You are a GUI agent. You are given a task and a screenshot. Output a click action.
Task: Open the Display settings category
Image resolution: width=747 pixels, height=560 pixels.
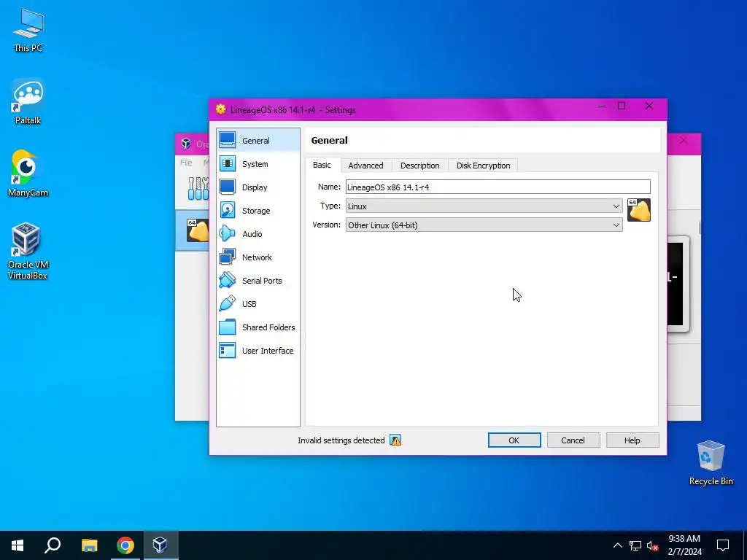click(x=258, y=187)
